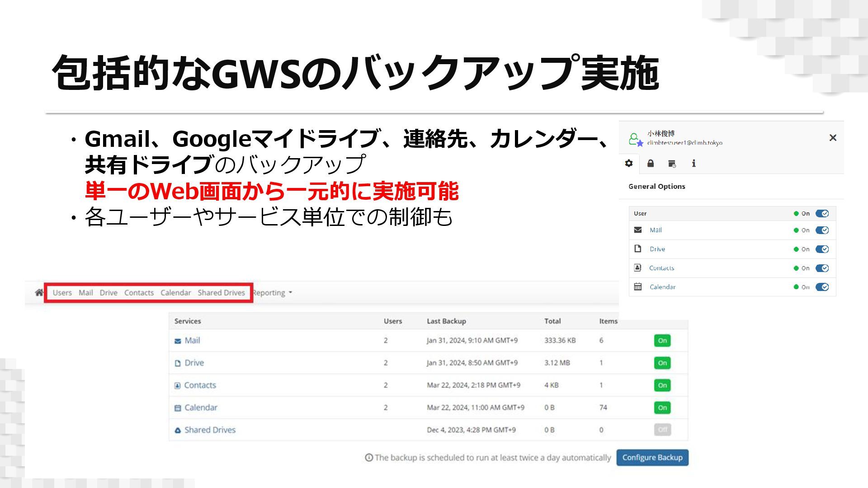Open the Contacts link in Services table
This screenshot has width=868, height=488.
(200, 385)
